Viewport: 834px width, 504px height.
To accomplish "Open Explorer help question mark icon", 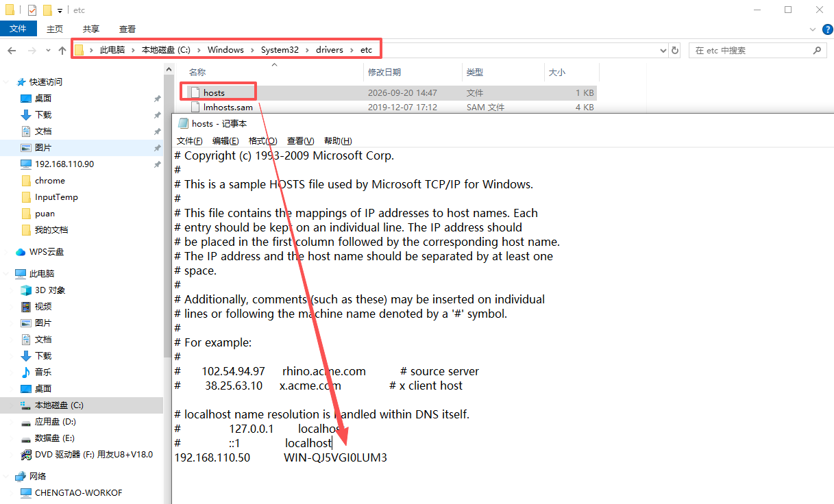I will (827, 29).
